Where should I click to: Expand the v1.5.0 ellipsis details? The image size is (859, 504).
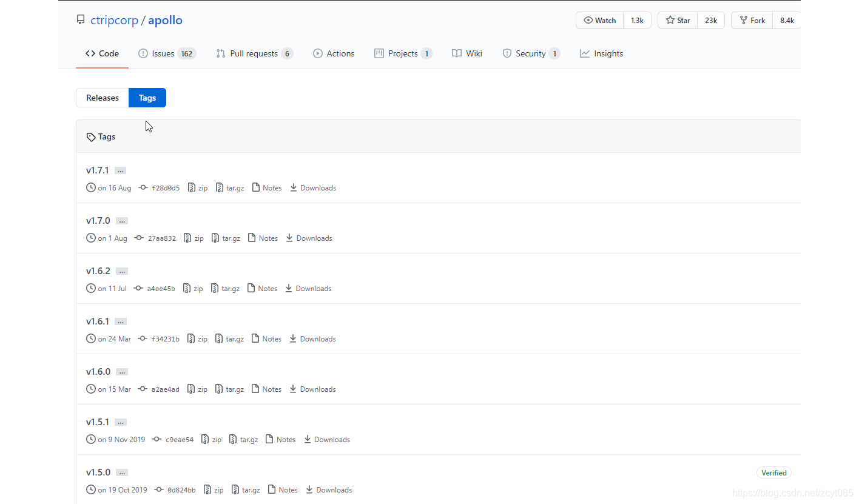(x=122, y=473)
